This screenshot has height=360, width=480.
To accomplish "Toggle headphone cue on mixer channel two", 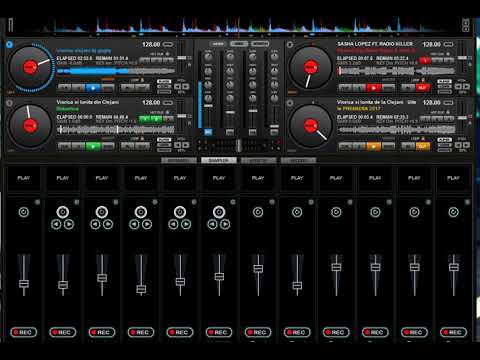I will click(230, 132).
